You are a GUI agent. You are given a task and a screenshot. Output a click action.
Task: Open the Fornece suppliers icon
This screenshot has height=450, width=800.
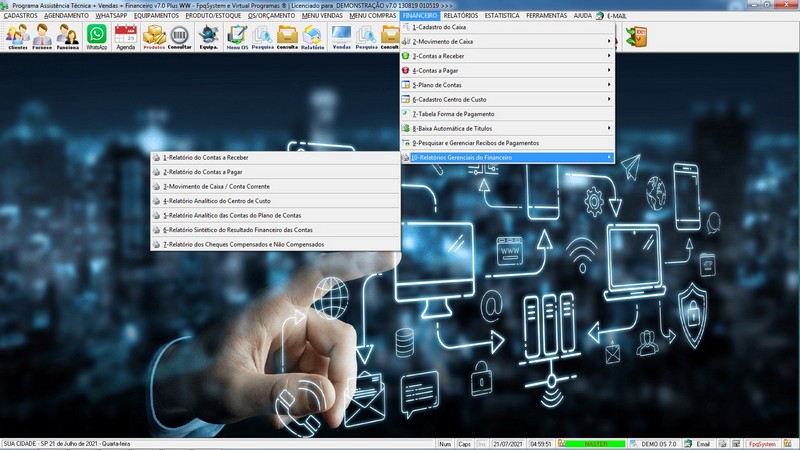pos(42,37)
